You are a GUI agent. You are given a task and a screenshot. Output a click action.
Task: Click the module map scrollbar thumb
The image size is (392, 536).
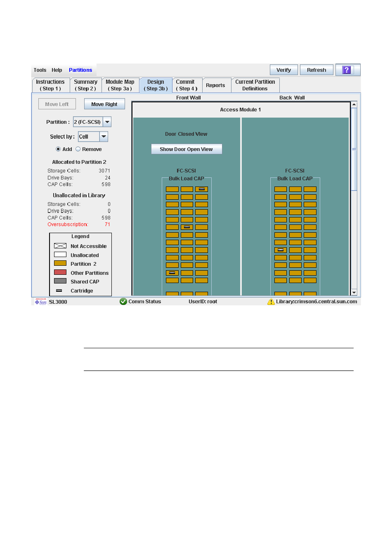(x=354, y=149)
